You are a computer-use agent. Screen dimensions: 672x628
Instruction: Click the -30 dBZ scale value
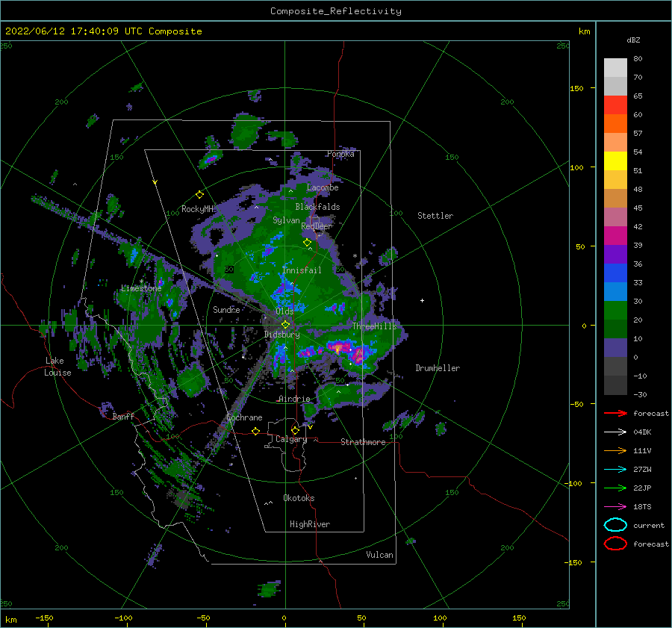[x=640, y=394]
